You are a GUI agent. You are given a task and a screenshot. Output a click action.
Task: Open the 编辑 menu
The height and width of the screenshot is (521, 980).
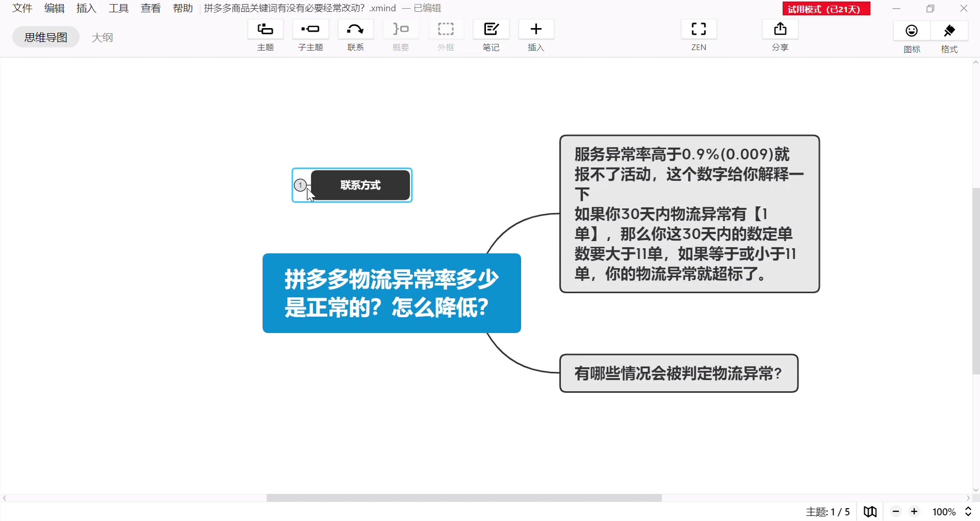[55, 8]
